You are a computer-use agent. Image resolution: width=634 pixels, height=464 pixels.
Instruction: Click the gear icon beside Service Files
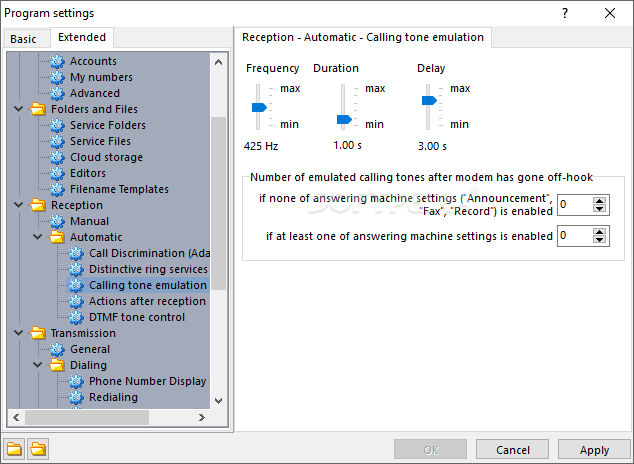pos(57,141)
